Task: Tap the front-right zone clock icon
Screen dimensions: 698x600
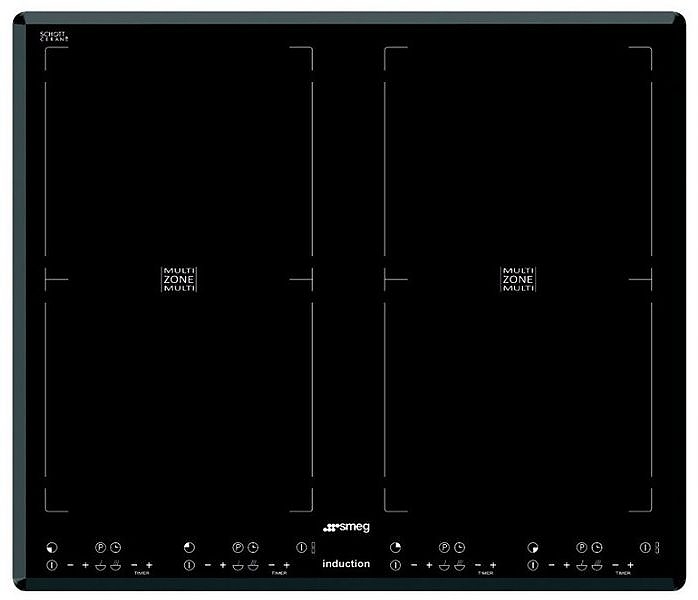Action: pyautogui.click(x=597, y=547)
